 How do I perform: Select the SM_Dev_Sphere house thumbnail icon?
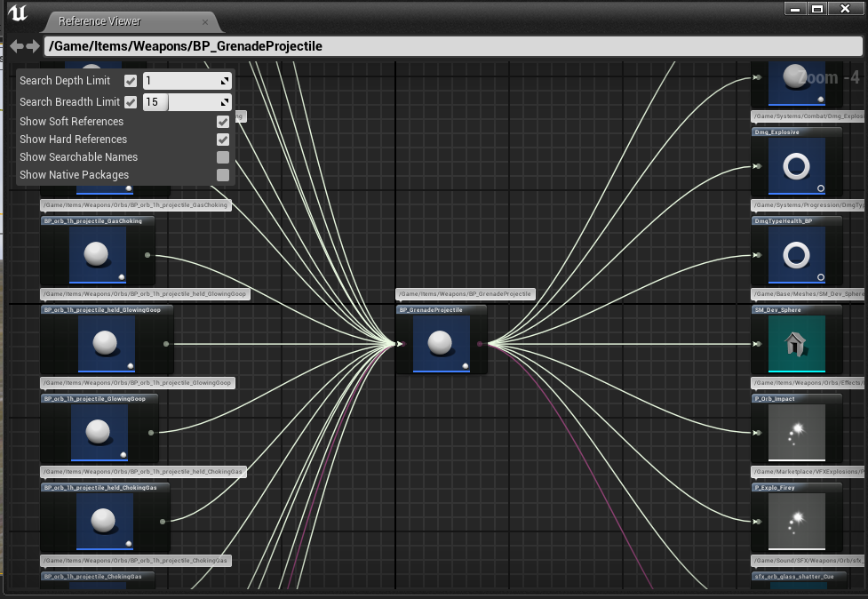(x=789, y=344)
